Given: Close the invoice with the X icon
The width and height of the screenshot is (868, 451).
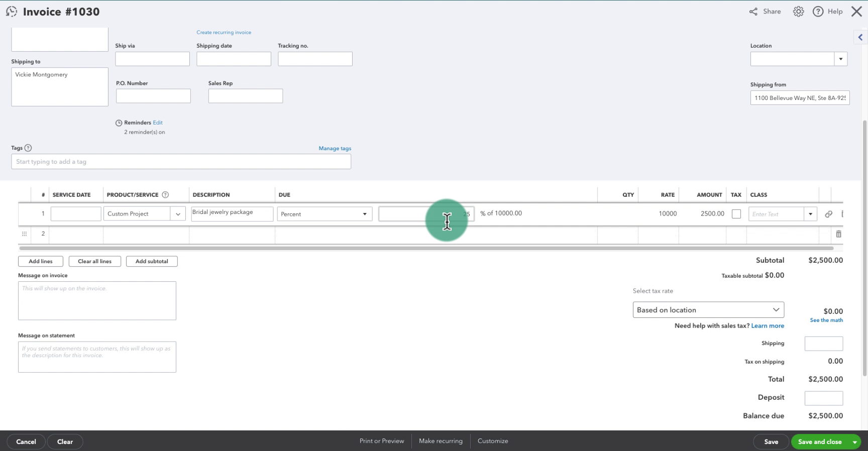Looking at the screenshot, I should click(856, 12).
